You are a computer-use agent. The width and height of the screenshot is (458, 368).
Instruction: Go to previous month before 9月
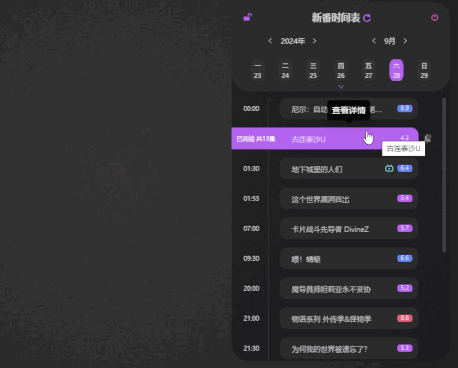374,41
